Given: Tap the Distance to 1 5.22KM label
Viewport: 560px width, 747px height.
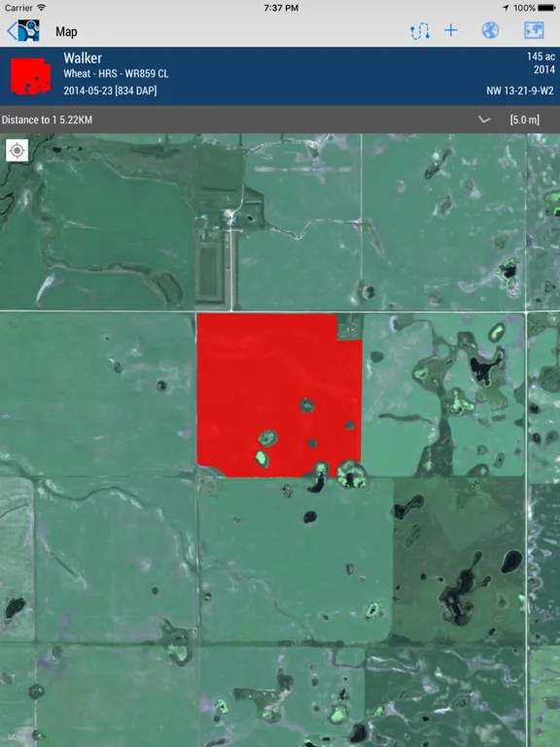Looking at the screenshot, I should point(47,120).
